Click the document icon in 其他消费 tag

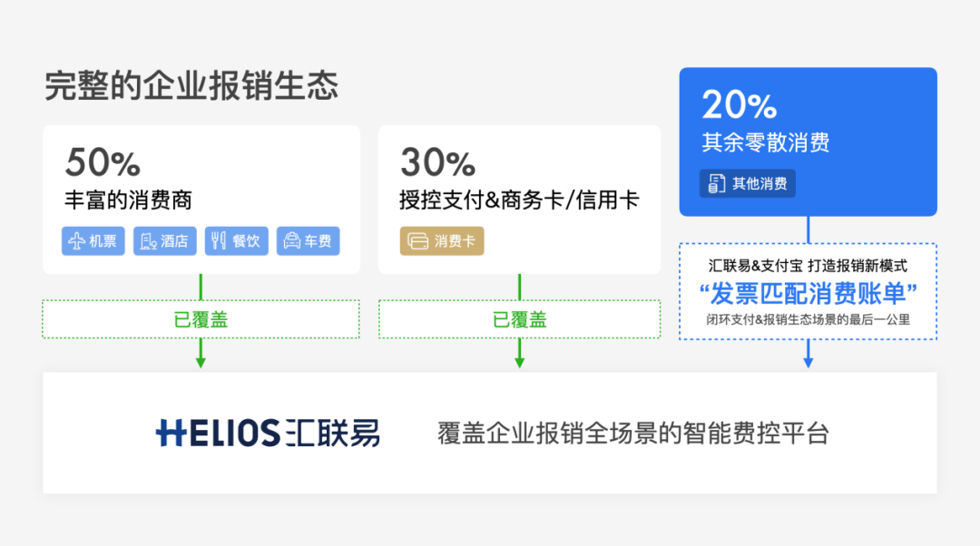tap(717, 184)
